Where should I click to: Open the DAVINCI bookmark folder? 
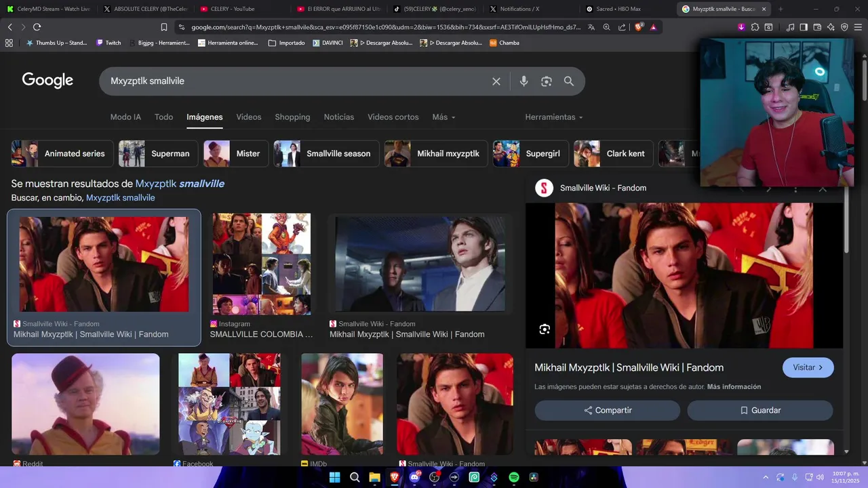pyautogui.click(x=328, y=43)
